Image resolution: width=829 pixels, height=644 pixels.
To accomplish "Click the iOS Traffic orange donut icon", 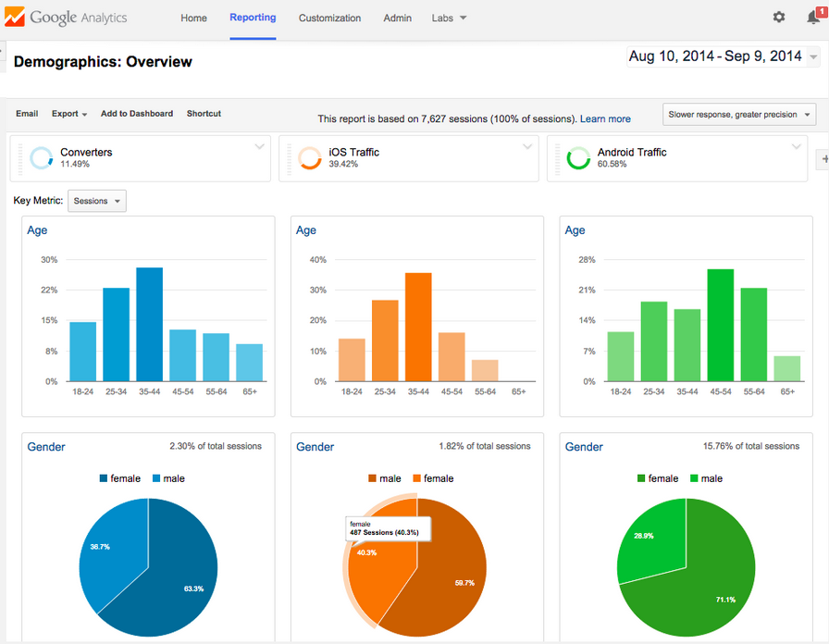I will point(308,157).
